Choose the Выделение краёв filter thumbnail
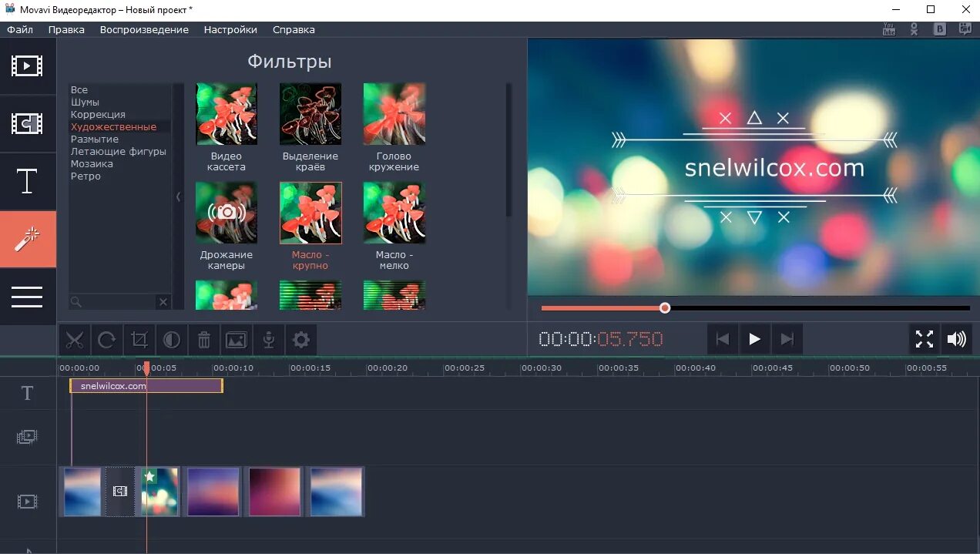The height and width of the screenshot is (554, 980). 310,114
